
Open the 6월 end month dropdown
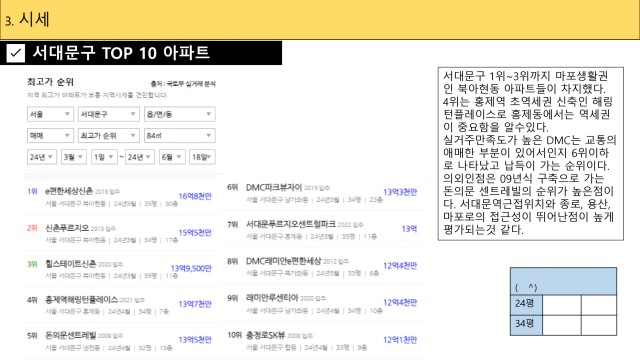[x=172, y=157]
